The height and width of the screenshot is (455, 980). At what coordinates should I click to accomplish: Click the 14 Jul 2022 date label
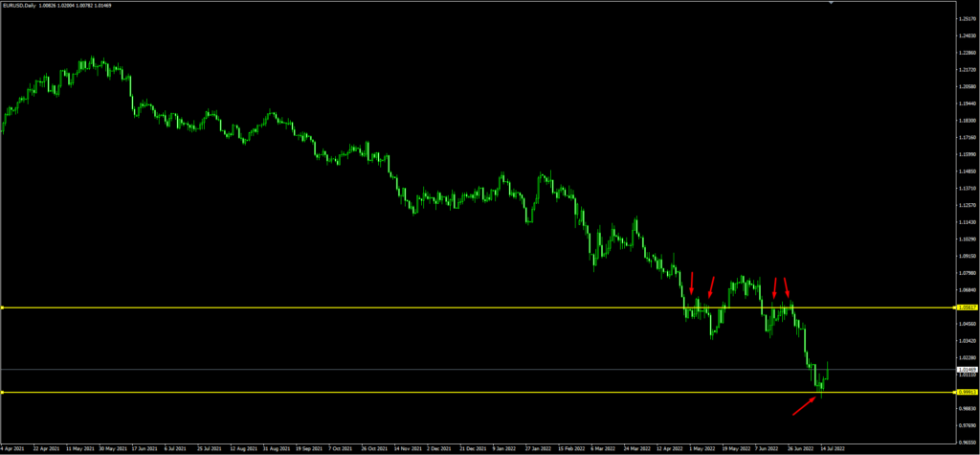[831, 448]
